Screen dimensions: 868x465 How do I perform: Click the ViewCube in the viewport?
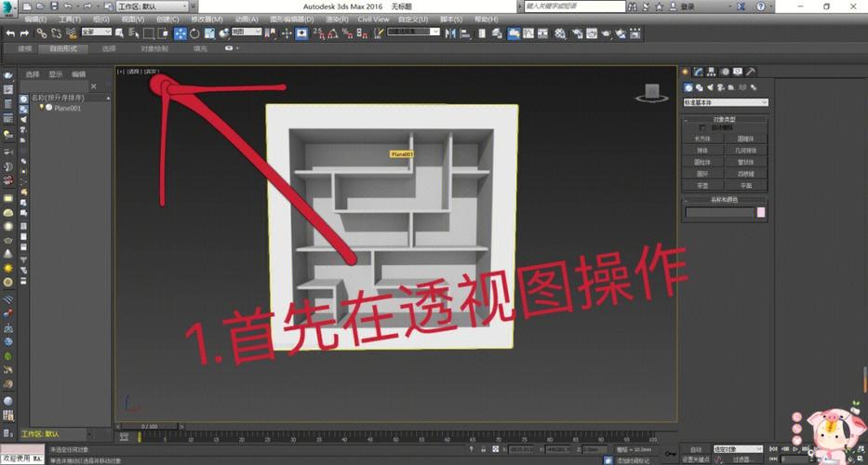click(x=651, y=92)
